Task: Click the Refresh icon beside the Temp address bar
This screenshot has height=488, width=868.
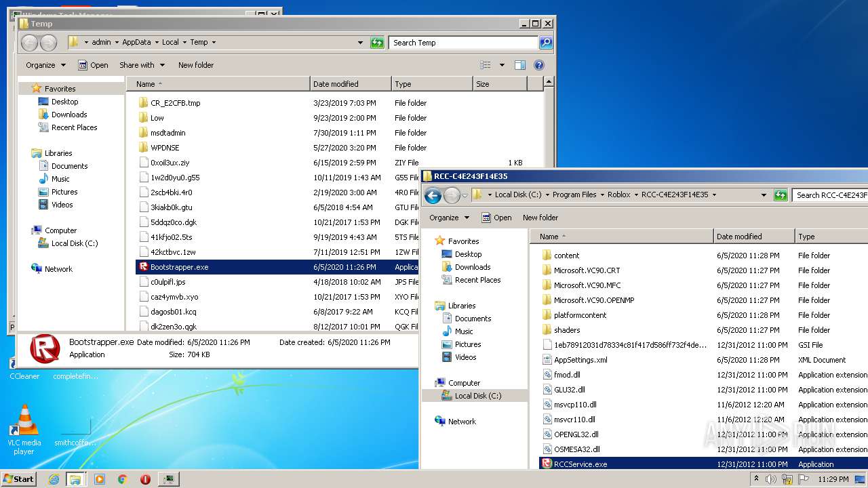Action: (377, 43)
